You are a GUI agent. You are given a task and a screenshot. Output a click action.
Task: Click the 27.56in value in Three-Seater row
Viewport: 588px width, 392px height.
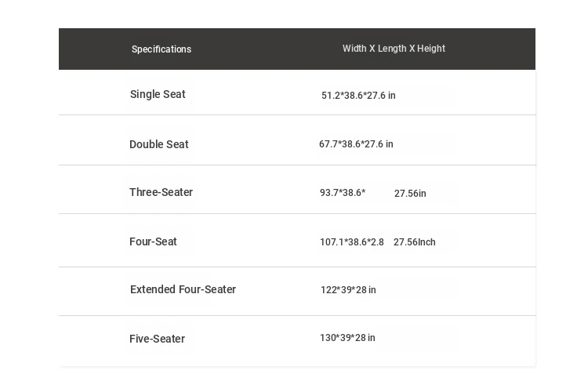[x=410, y=194]
